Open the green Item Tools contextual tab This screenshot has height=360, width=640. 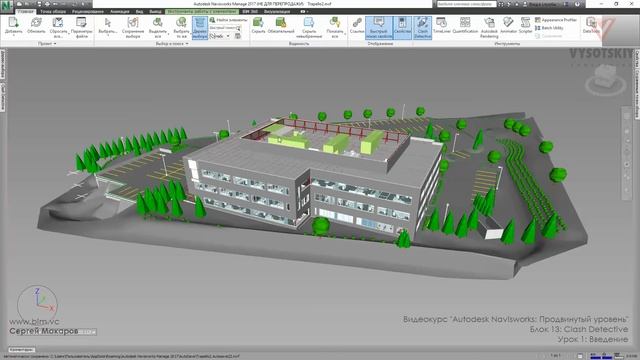pos(202,11)
